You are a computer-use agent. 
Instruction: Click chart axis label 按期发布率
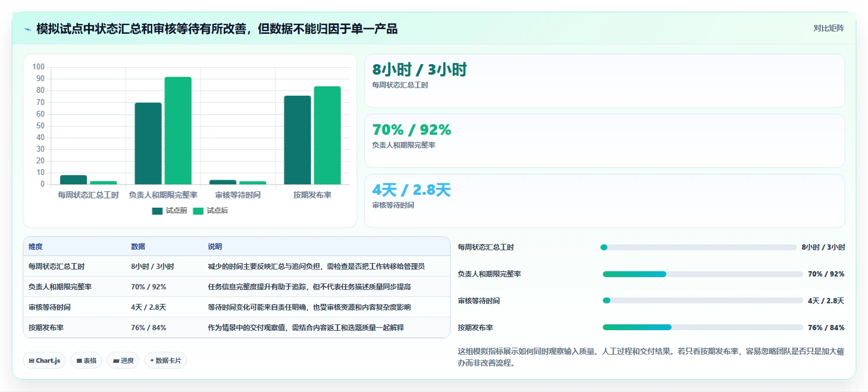click(312, 195)
